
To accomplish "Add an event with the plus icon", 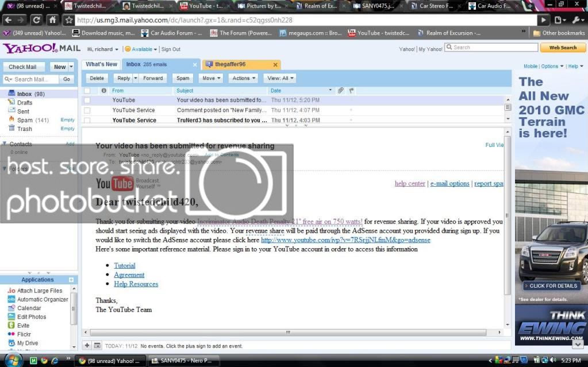I will pos(87,345).
